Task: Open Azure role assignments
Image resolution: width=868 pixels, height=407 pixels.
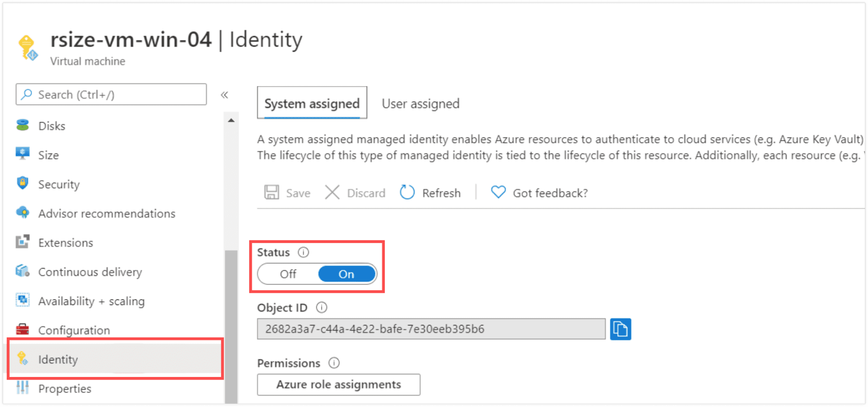Action: tap(338, 384)
